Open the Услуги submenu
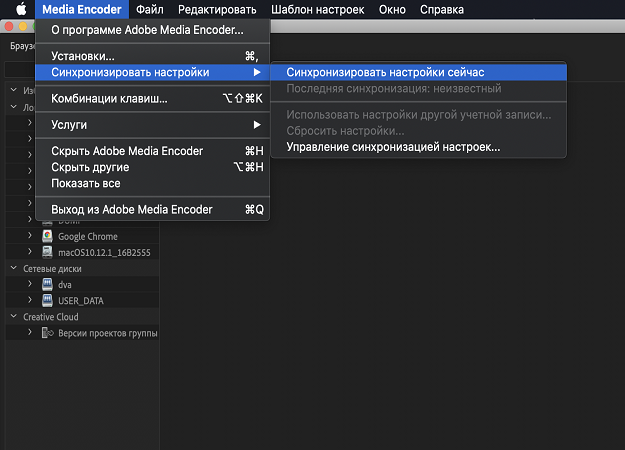The height and width of the screenshot is (450, 625). tap(70, 125)
